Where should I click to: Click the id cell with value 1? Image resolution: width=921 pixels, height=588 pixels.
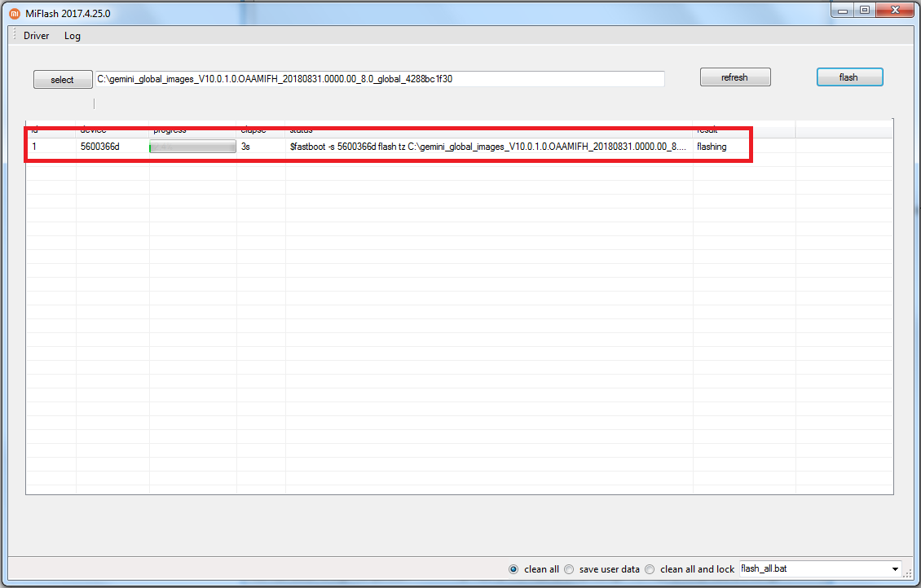click(34, 147)
